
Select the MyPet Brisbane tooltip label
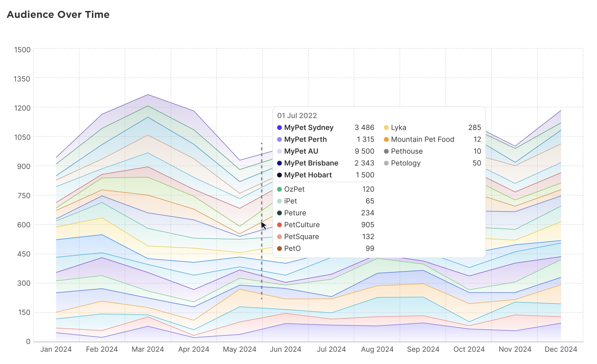(x=311, y=163)
